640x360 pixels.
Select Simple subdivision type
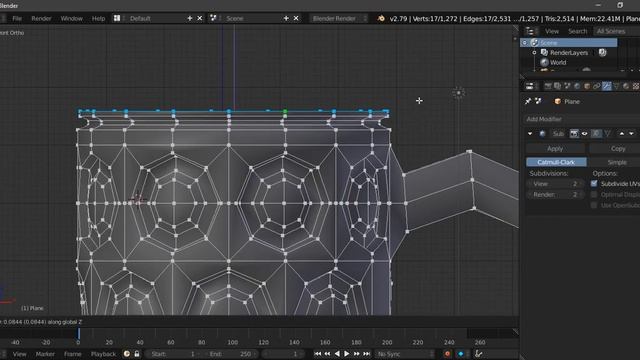pyautogui.click(x=614, y=162)
